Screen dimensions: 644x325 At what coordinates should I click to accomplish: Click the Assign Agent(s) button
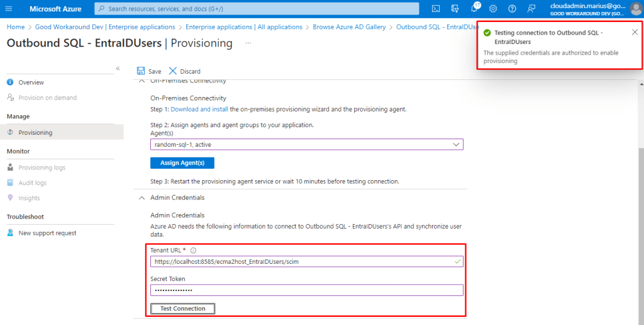(182, 163)
